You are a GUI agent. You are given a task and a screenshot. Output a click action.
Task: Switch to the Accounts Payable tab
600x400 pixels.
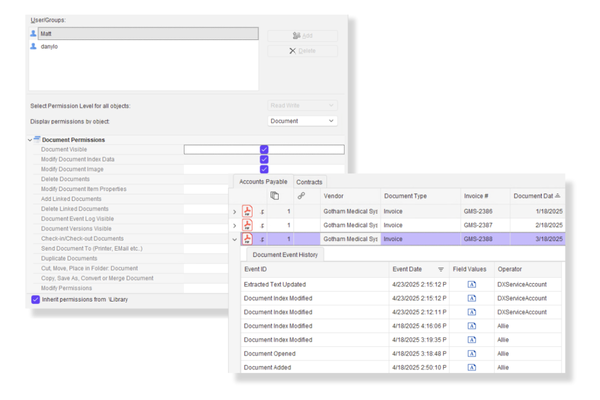pos(263,181)
